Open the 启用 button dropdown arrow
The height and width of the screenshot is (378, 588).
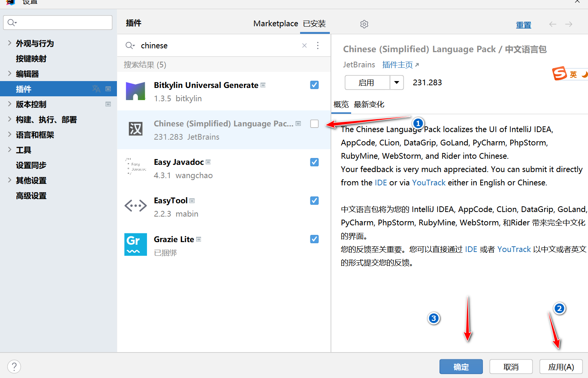(x=396, y=82)
